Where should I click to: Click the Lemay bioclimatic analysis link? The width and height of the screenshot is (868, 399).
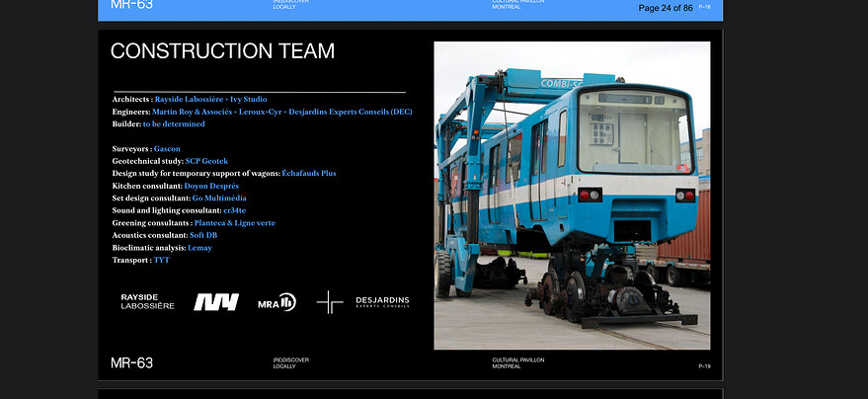(x=199, y=248)
